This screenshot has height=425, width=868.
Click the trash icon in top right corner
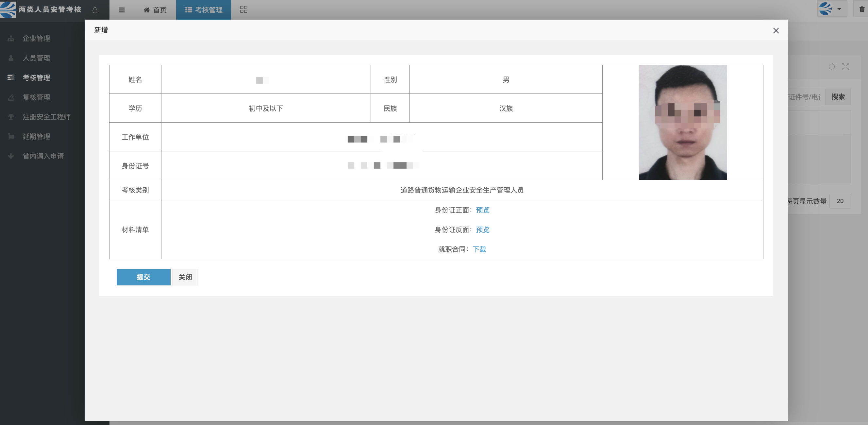tap(861, 9)
